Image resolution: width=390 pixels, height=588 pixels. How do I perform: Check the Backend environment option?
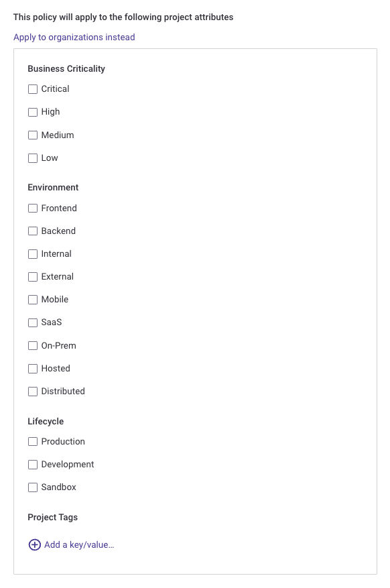(x=33, y=231)
